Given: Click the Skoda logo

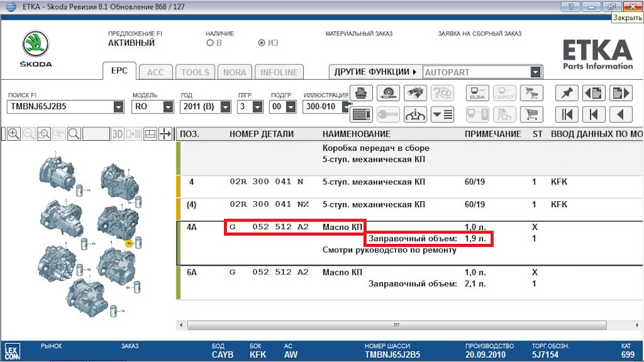Looking at the screenshot, I should (36, 48).
